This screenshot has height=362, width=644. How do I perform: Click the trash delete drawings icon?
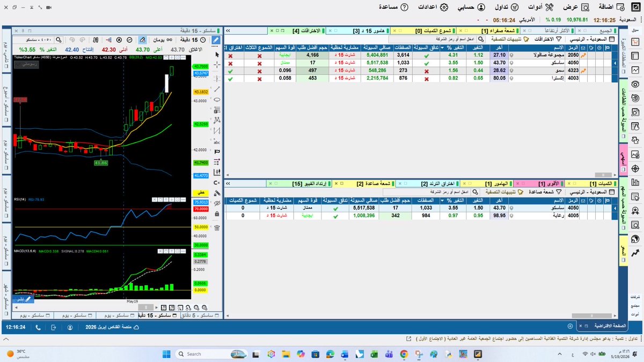[x=217, y=227]
